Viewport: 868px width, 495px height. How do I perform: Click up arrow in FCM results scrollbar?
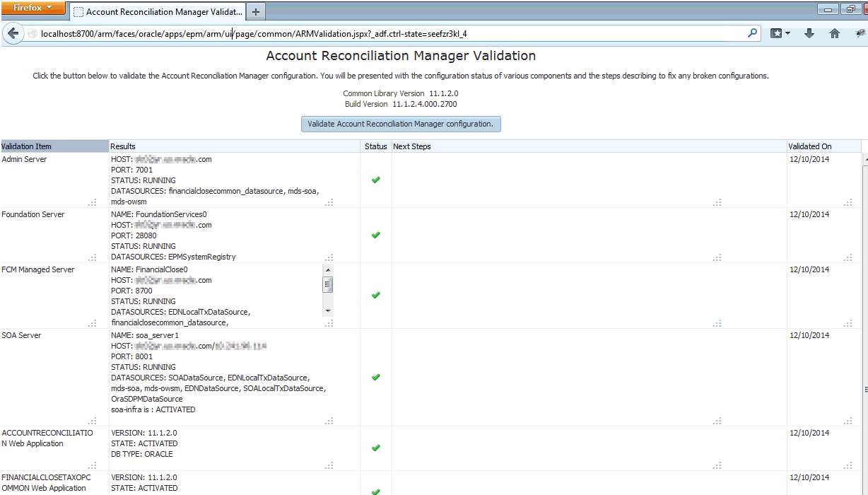click(x=328, y=269)
